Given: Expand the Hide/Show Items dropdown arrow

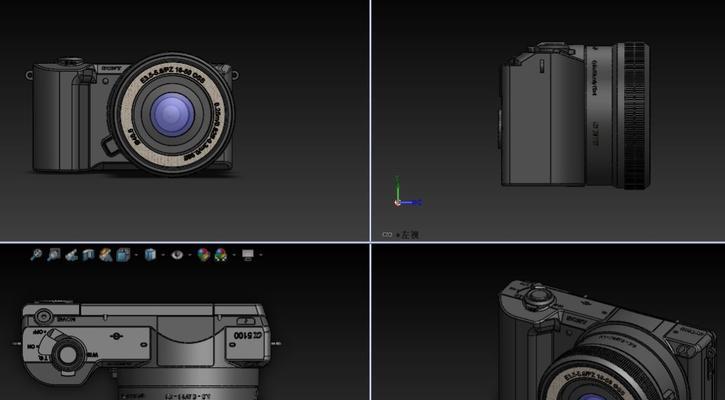Looking at the screenshot, I should pos(189,255).
